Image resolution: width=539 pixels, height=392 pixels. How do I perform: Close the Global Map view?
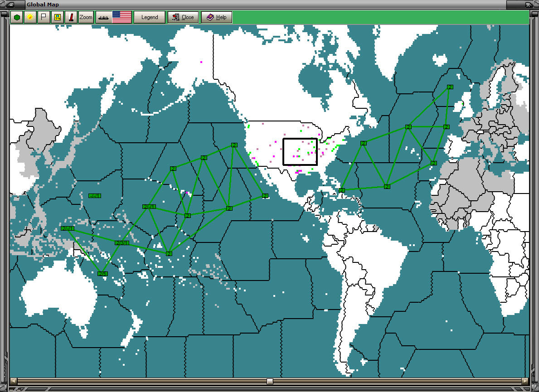183,17
